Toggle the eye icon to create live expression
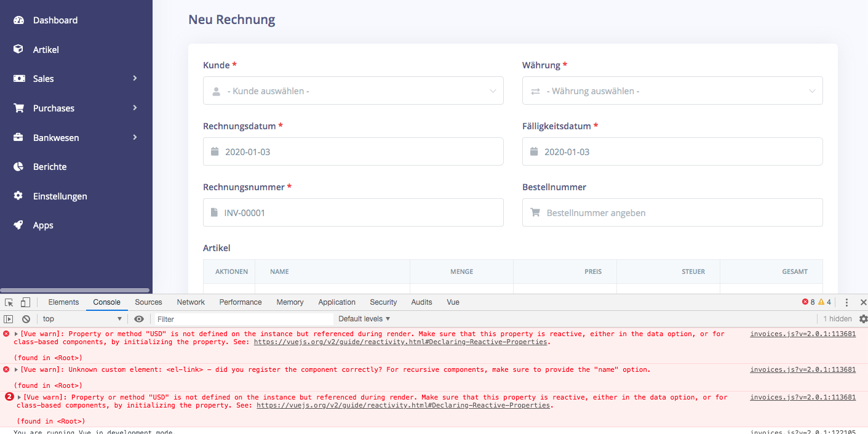Image resolution: width=868 pixels, height=434 pixels. click(139, 318)
